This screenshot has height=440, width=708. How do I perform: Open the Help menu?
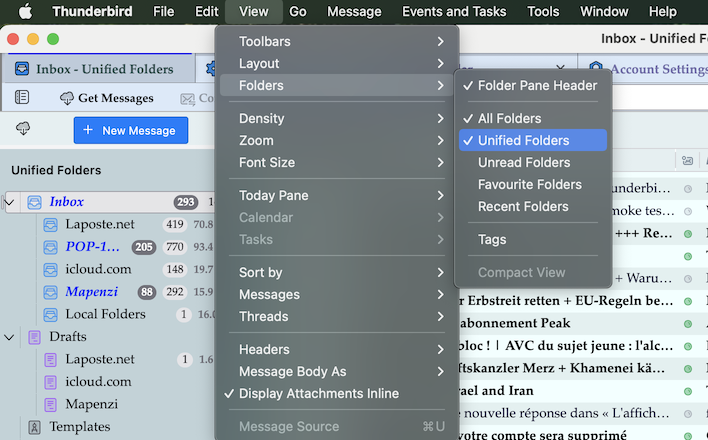(663, 11)
